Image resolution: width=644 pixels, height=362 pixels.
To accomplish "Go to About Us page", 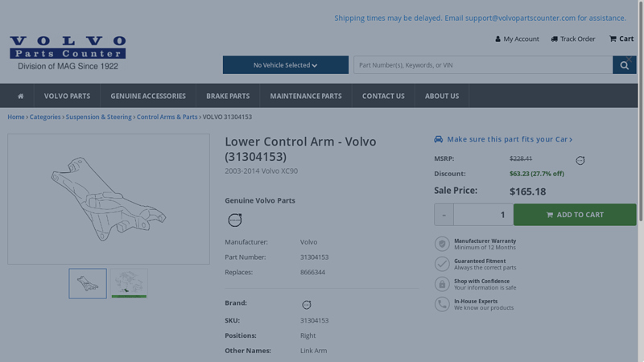I will (x=442, y=96).
